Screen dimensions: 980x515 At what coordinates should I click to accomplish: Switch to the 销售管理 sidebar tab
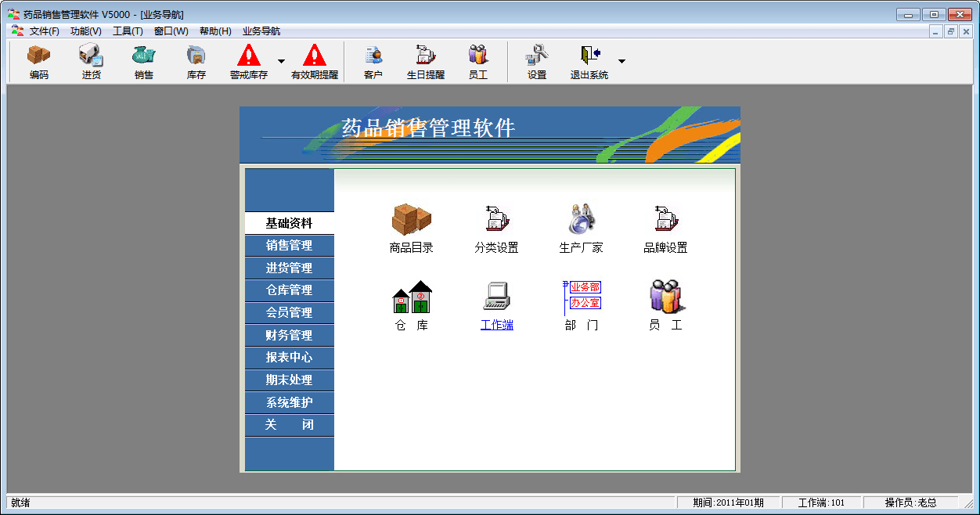[290, 246]
